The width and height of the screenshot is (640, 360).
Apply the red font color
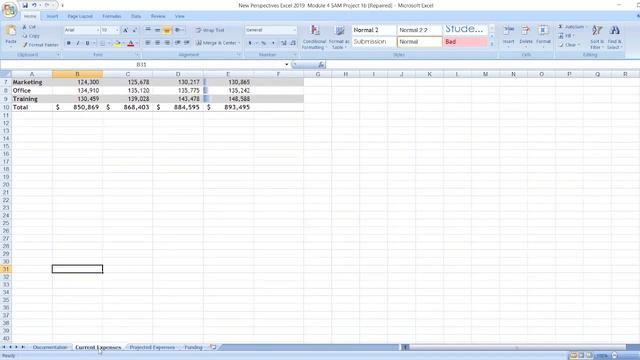coord(131,43)
